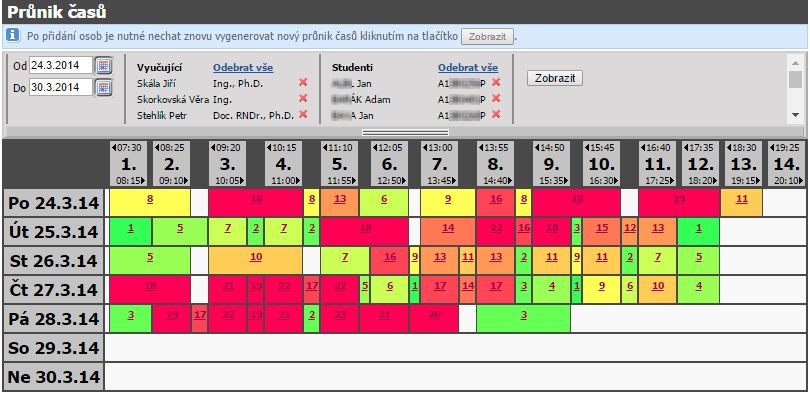The width and height of the screenshot is (810, 394).
Task: Click the 3 link in Friday's first cell
Action: tap(131, 314)
